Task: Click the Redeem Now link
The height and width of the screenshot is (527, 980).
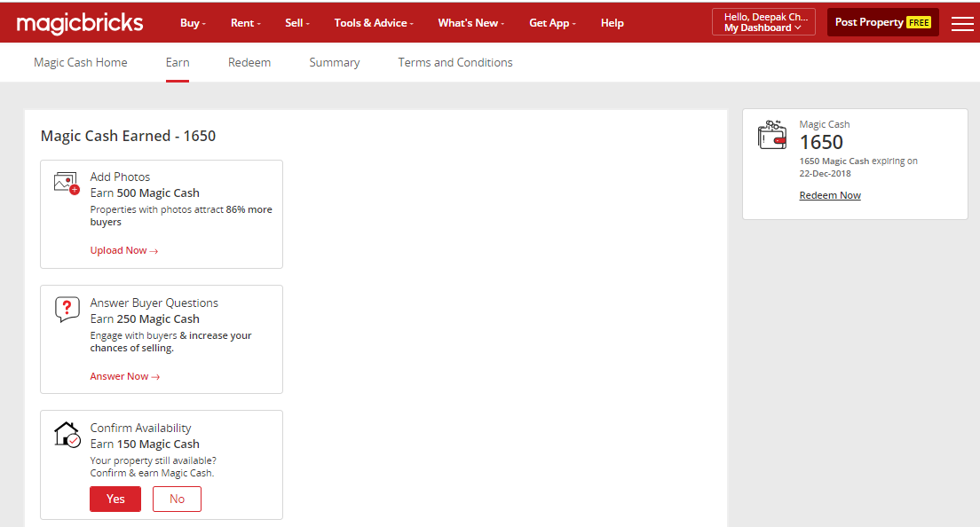Action: coord(830,195)
